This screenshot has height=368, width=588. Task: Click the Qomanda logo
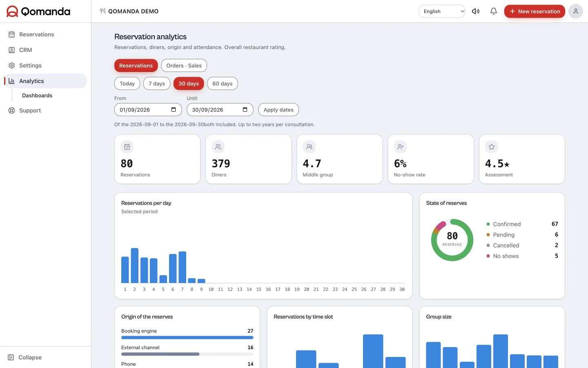tap(38, 11)
